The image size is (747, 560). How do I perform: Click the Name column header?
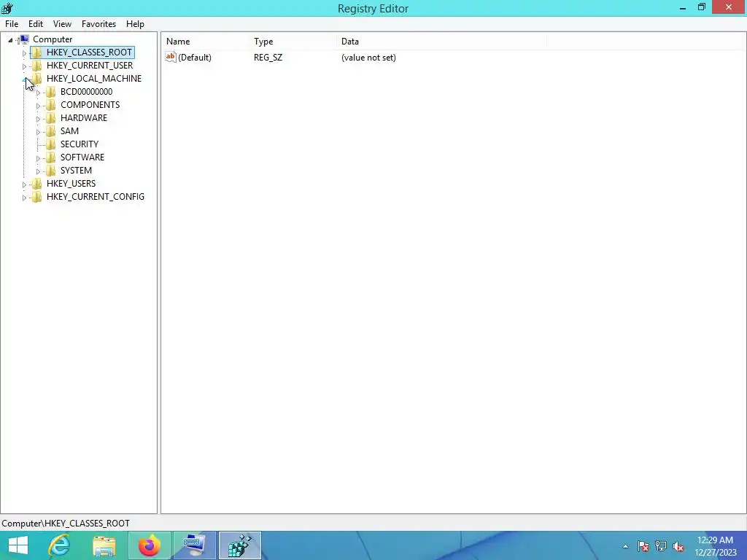pos(206,42)
